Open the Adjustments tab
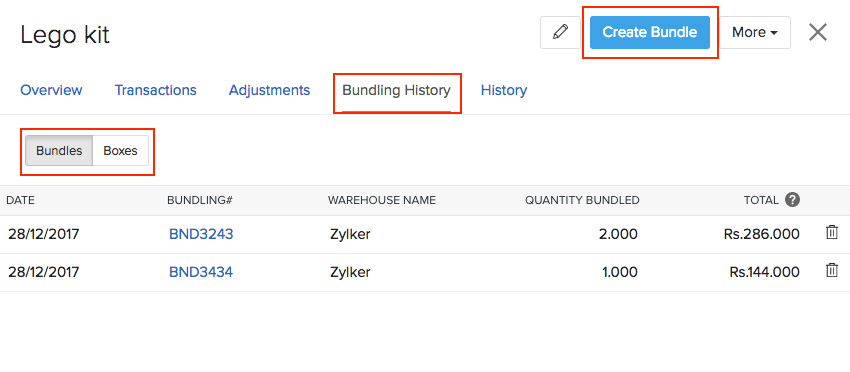The height and width of the screenshot is (372, 850). tap(269, 90)
